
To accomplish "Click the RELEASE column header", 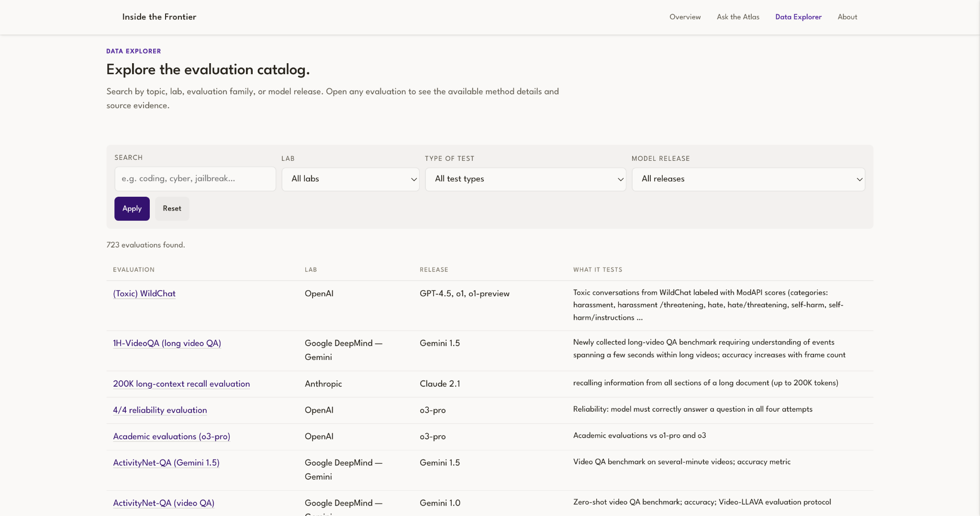I will 434,269.
